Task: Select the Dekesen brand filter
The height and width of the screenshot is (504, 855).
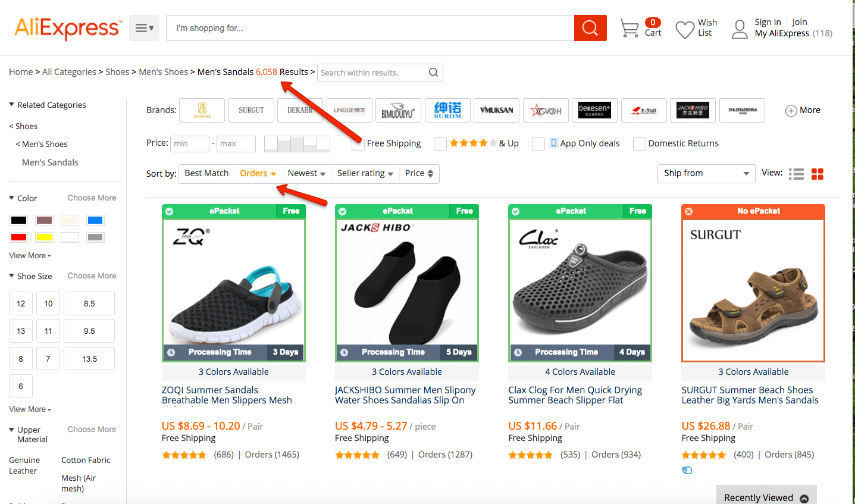Action: [595, 111]
